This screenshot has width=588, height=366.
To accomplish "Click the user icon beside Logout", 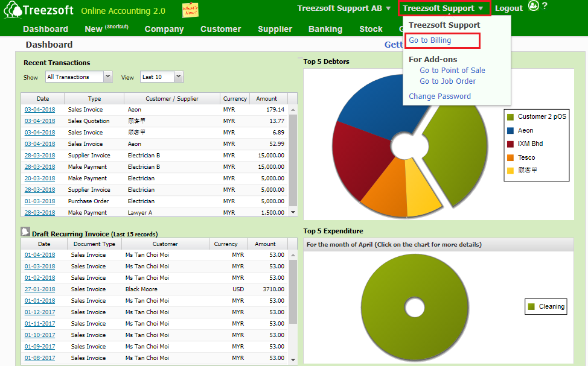I will pos(533,6).
